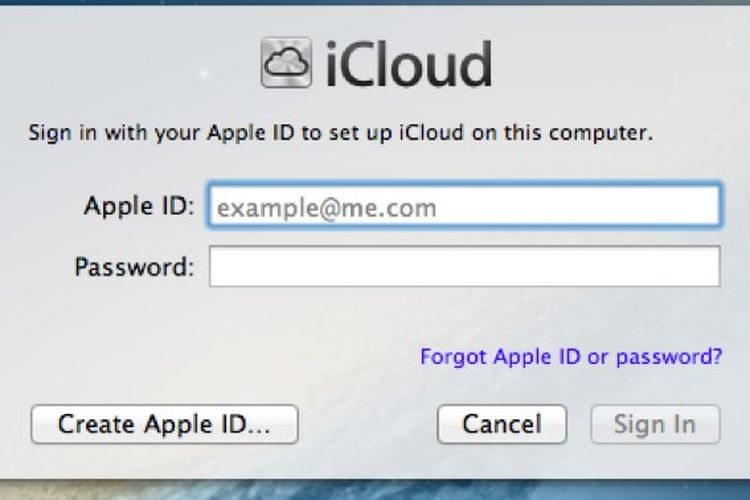Click the blank area left of the Cancel button
Image resolution: width=750 pixels, height=500 pixels.
tap(368, 424)
